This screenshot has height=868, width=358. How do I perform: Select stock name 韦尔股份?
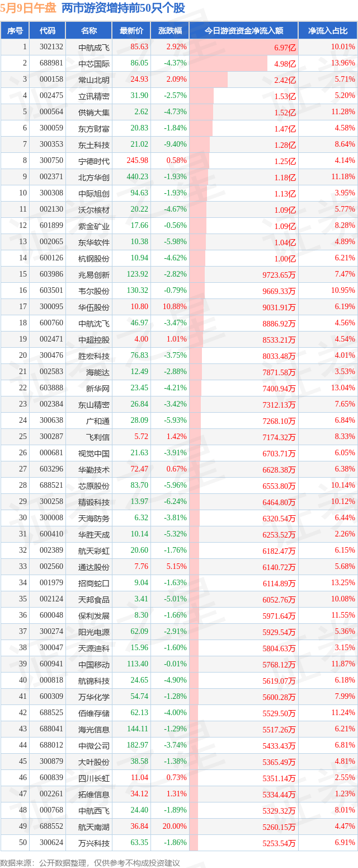pyautogui.click(x=94, y=291)
